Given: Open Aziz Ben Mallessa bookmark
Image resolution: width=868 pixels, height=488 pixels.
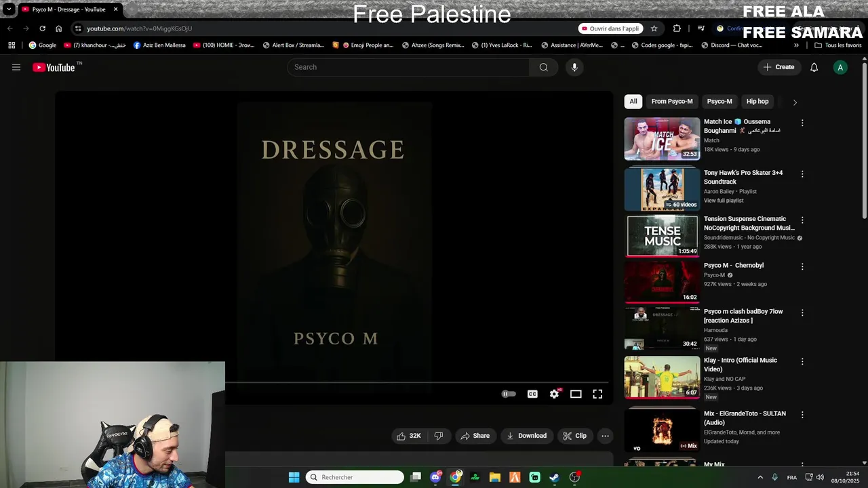Looking at the screenshot, I should tap(159, 45).
